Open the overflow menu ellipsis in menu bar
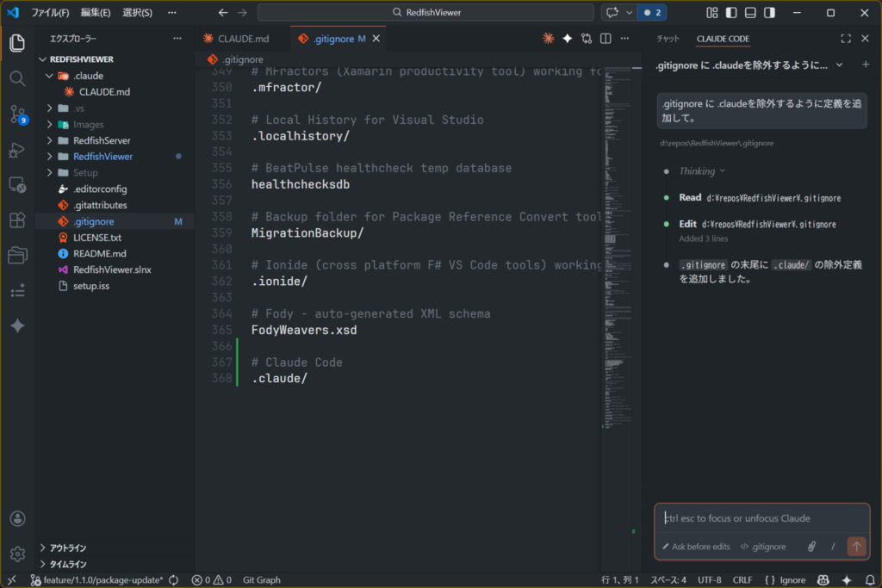The width and height of the screenshot is (882, 588). pyautogui.click(x=172, y=12)
